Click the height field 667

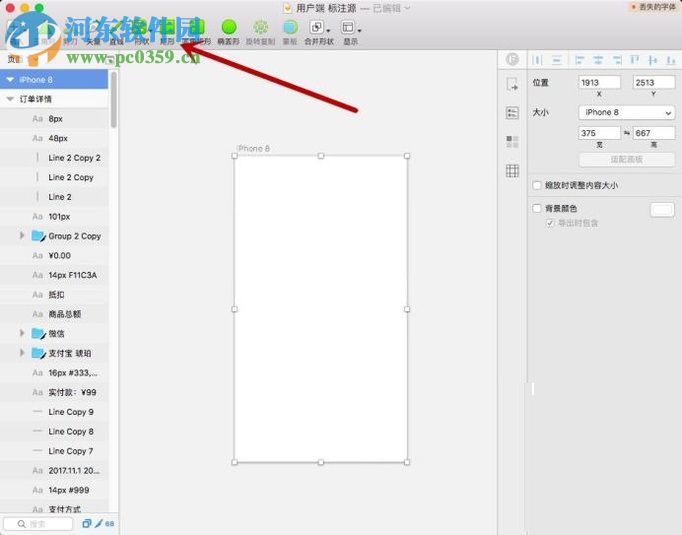(x=654, y=133)
